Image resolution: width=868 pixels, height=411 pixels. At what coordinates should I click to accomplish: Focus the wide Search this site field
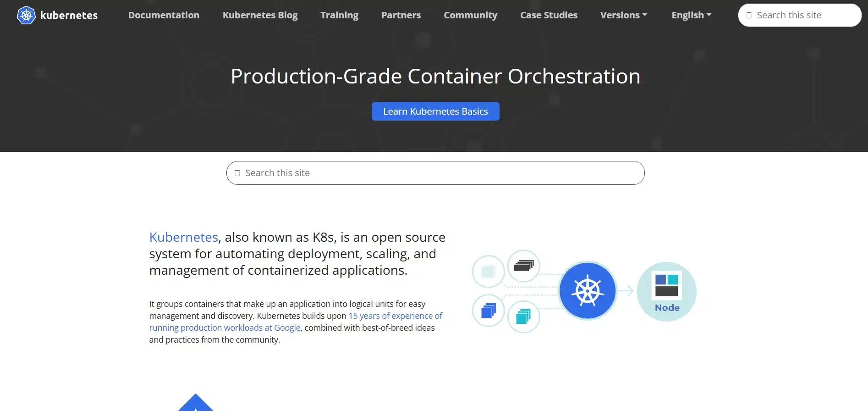point(435,173)
